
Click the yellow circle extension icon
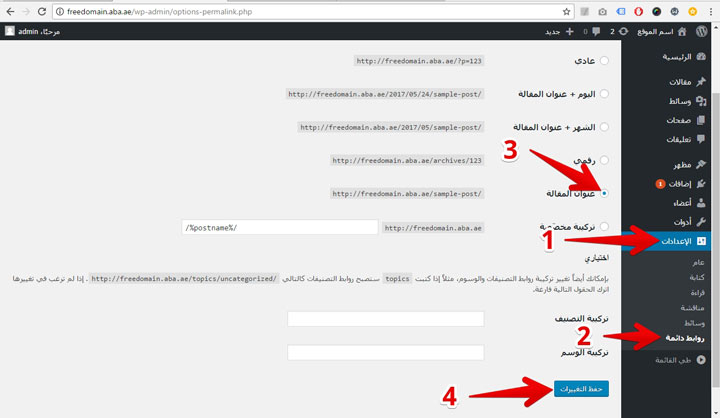(x=692, y=12)
